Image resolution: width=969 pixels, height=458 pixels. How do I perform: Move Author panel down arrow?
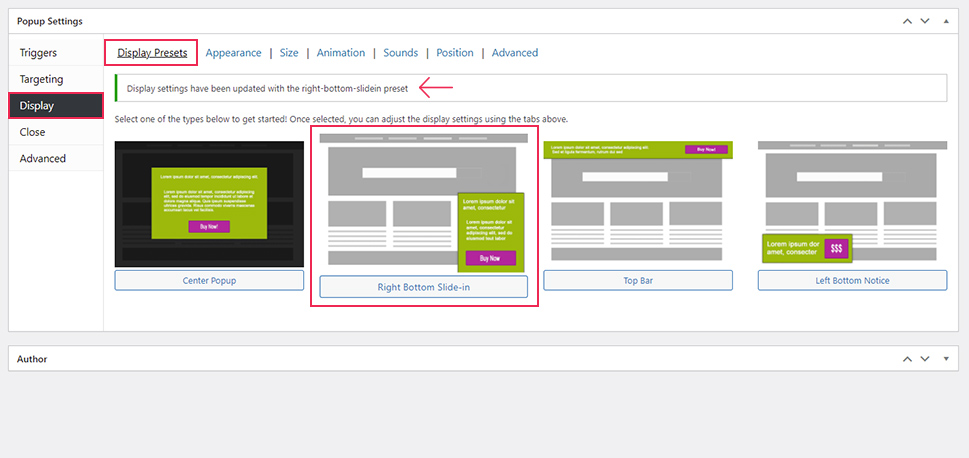(925, 359)
